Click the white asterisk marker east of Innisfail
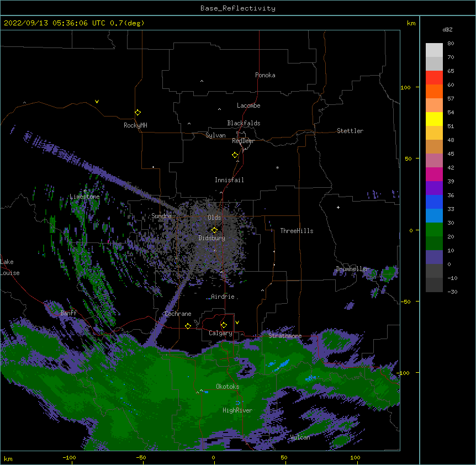Viewport: 476px width, 465px height. (x=277, y=167)
